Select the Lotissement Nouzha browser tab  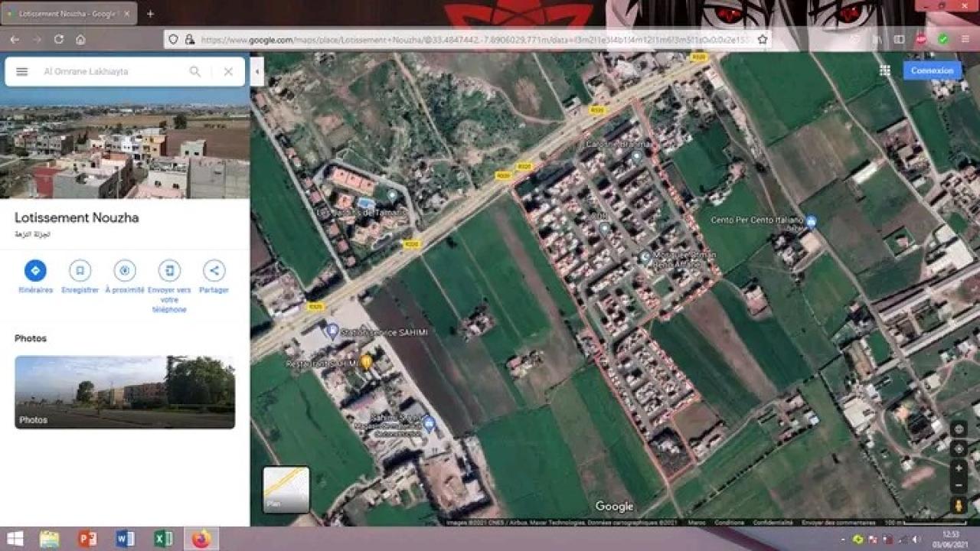(x=69, y=14)
